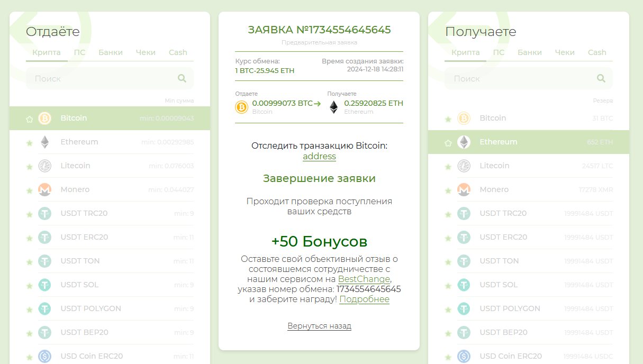Toggle the favorite star next to Ethereum in Отдаёте
The width and height of the screenshot is (643, 364).
pyautogui.click(x=29, y=141)
